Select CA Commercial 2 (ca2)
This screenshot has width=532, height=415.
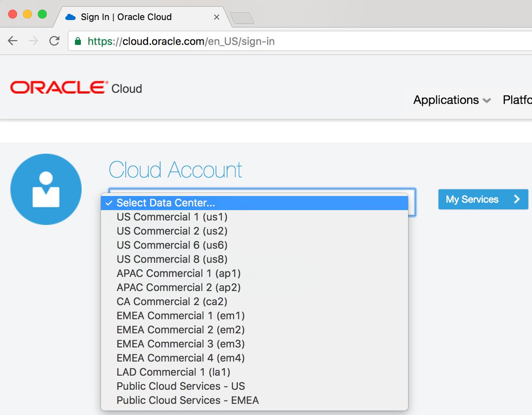254,301
